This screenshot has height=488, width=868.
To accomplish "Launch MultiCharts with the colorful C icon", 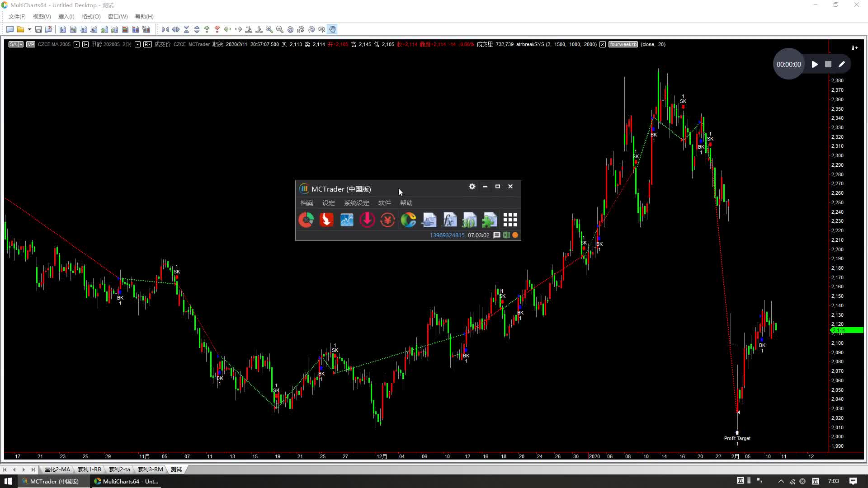I will click(408, 220).
